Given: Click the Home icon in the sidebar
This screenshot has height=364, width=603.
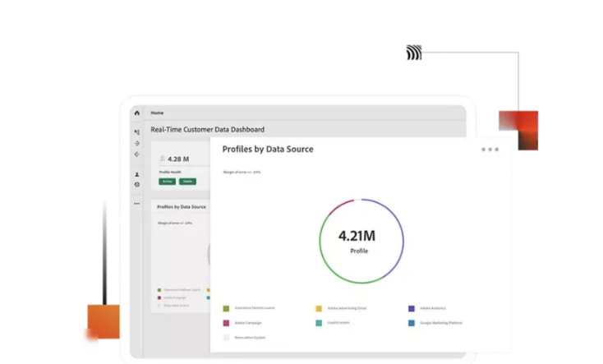Looking at the screenshot, I should click(x=136, y=113).
